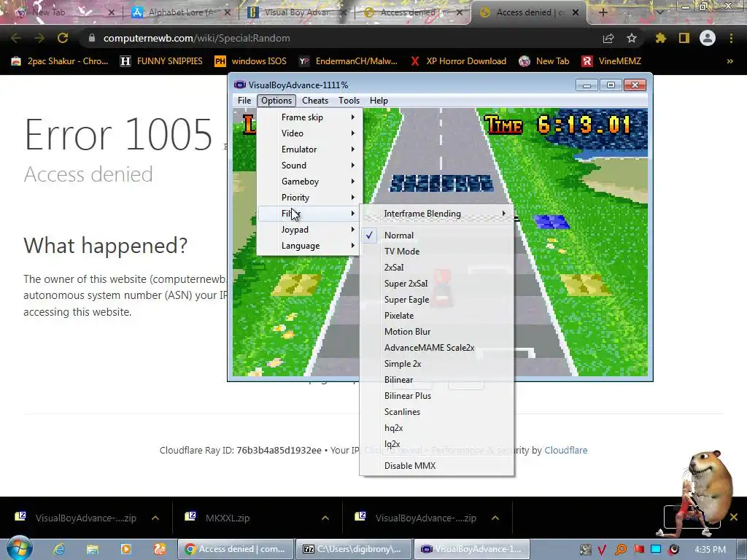Select the lq2x filter
The image size is (747, 560).
point(436,444)
